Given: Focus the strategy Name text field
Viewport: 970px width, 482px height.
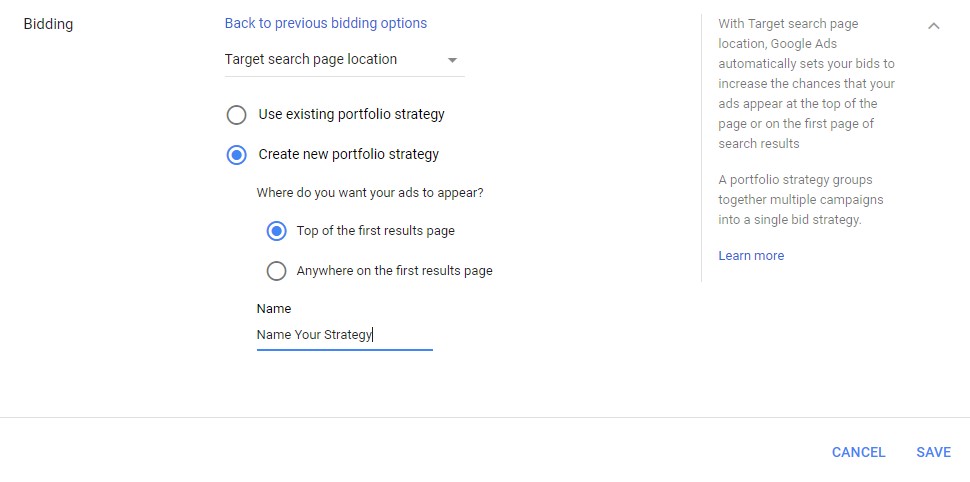Looking at the screenshot, I should pos(344,335).
